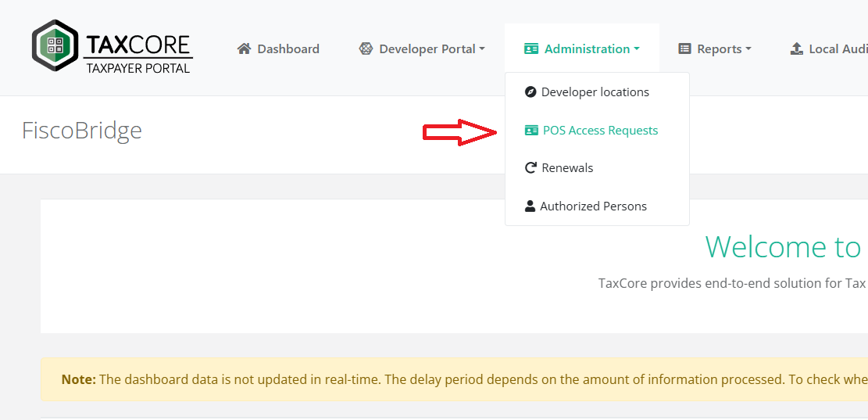Open the Developer Portal menu label
Viewport: 868px width, 420px height.
coord(427,48)
